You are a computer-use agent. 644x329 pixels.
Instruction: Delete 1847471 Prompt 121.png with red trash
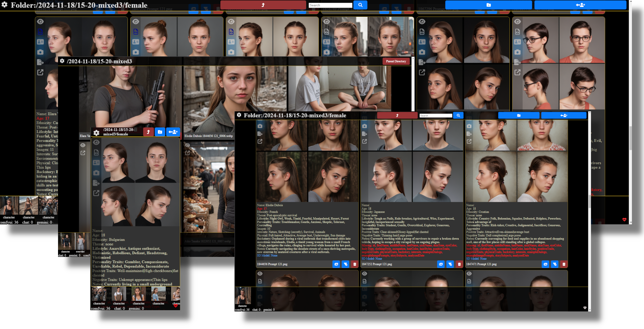pyautogui.click(x=564, y=264)
